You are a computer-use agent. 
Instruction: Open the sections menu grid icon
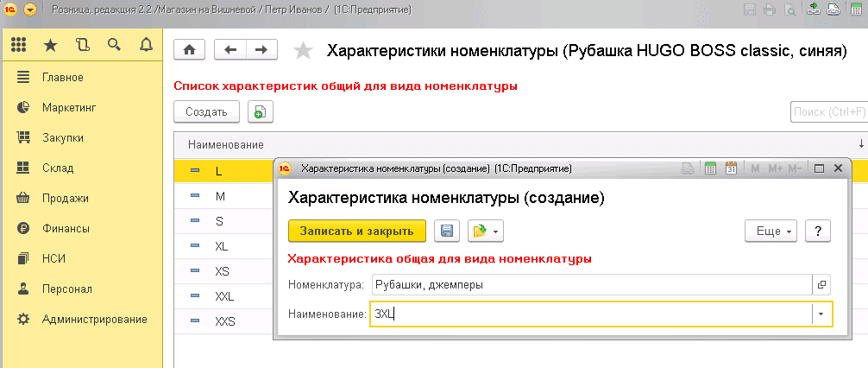[x=18, y=45]
